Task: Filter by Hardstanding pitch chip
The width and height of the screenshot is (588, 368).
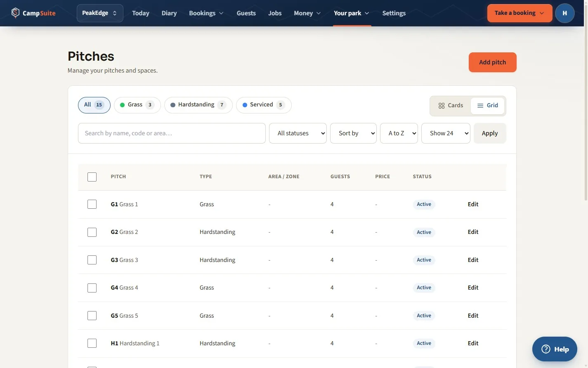Action: click(198, 105)
